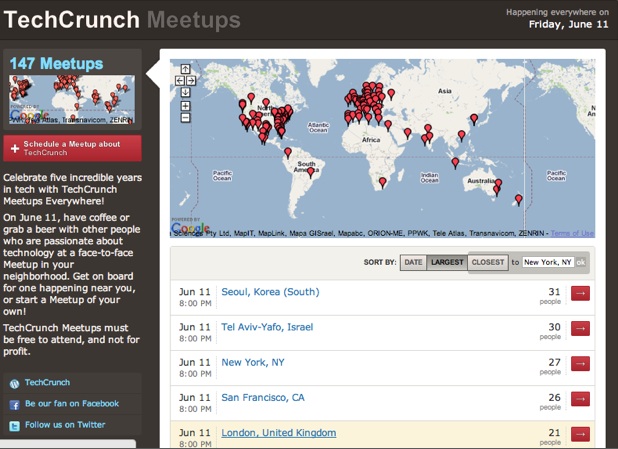618x449 pixels.
Task: Open the San Francisco meetup red arrow
Action: (x=580, y=399)
